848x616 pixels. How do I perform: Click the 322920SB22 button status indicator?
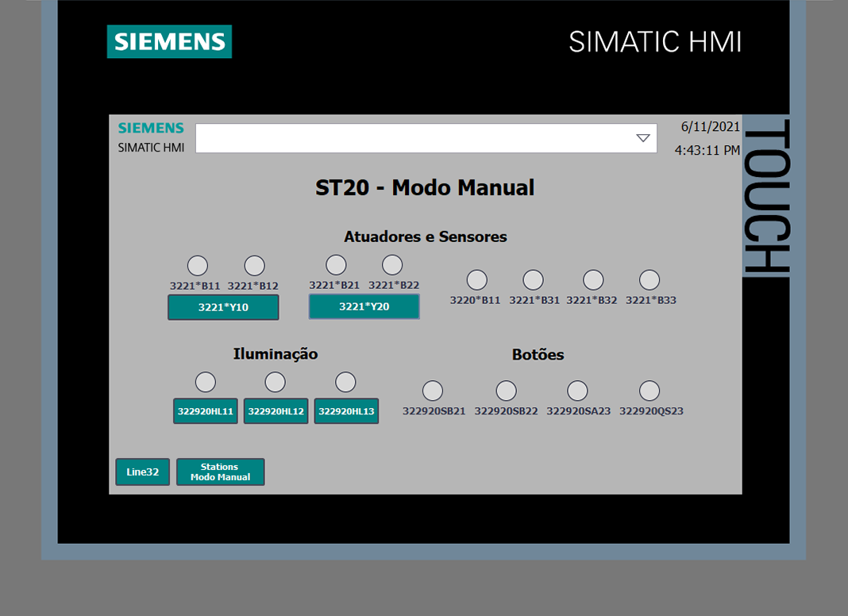(x=507, y=391)
